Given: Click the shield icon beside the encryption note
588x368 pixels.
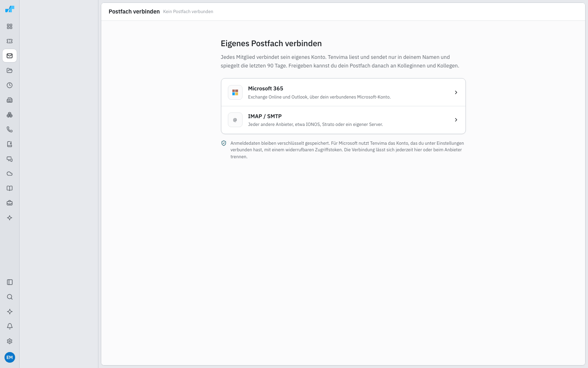Looking at the screenshot, I should 224,143.
